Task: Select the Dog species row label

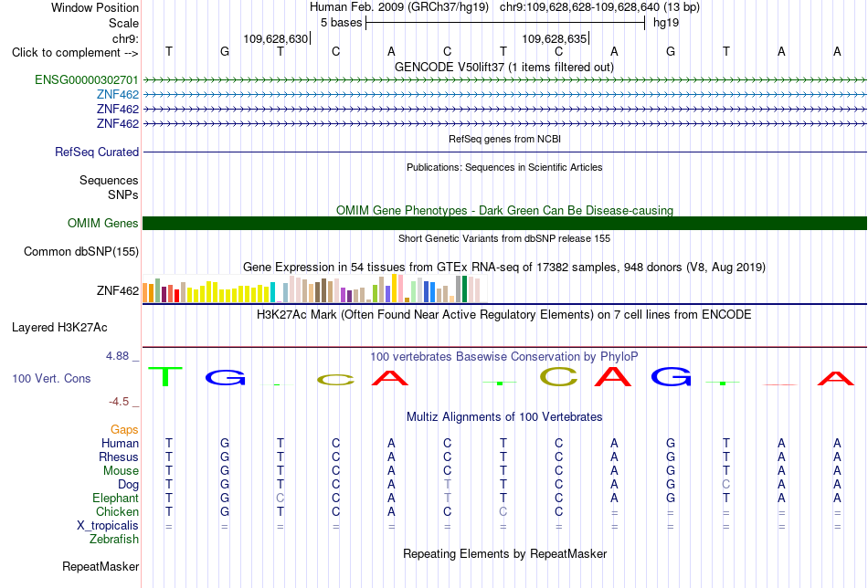Action: [x=128, y=485]
